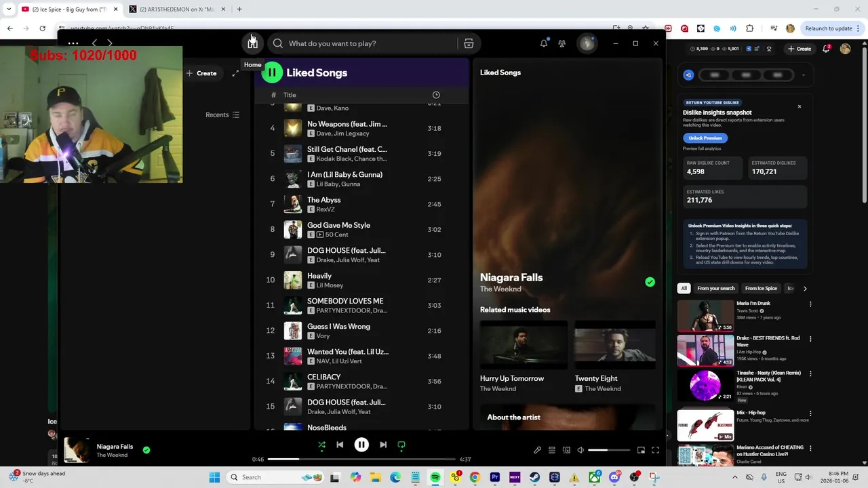
Task: Open Steam from the taskbar
Action: (535, 477)
